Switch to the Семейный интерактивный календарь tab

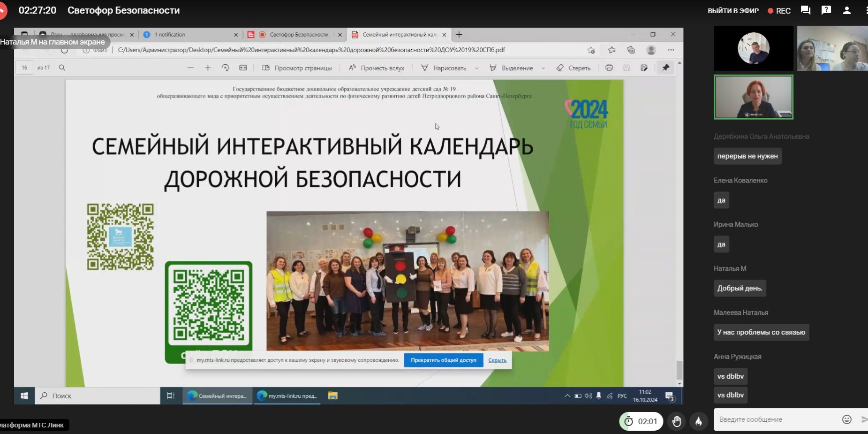pos(400,34)
